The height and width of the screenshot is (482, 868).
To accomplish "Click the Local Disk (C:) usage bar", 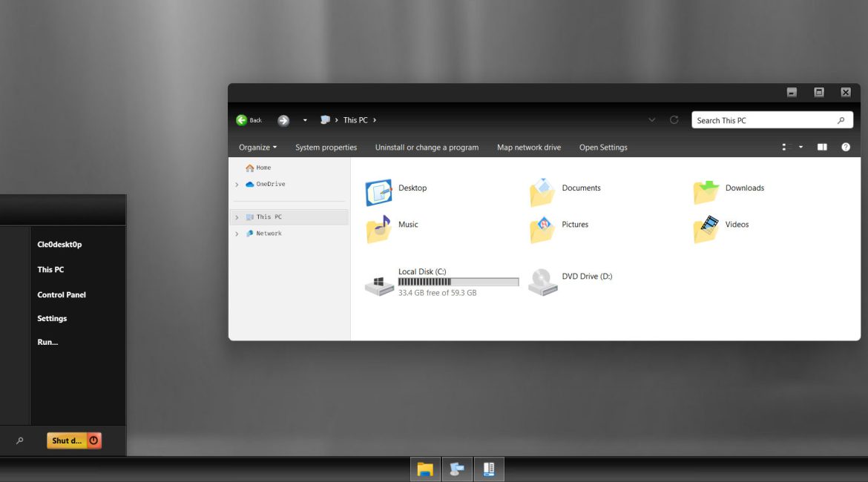I will click(x=458, y=282).
